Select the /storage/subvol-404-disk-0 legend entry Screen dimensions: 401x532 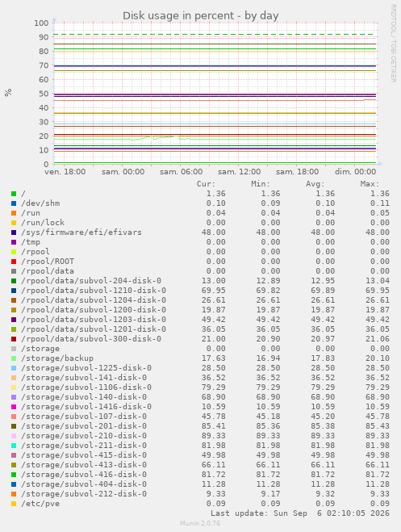click(84, 484)
